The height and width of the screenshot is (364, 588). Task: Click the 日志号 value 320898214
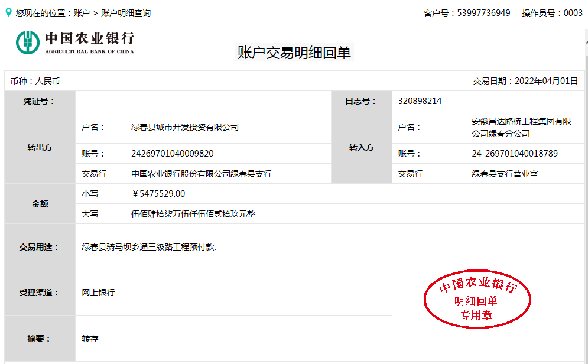[420, 101]
